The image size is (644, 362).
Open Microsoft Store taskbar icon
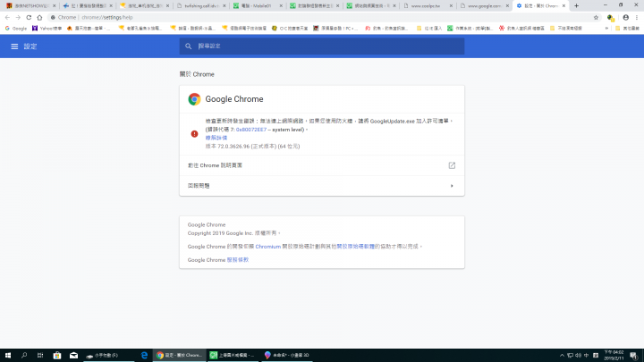pos(57,355)
